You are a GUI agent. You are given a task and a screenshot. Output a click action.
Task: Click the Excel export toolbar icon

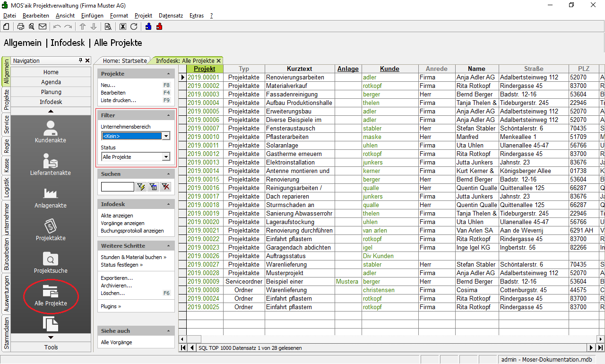pyautogui.click(x=123, y=26)
